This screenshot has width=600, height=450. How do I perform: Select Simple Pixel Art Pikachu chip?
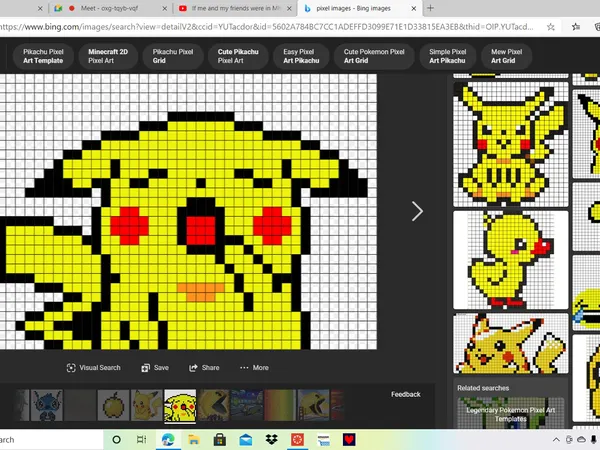click(x=447, y=56)
